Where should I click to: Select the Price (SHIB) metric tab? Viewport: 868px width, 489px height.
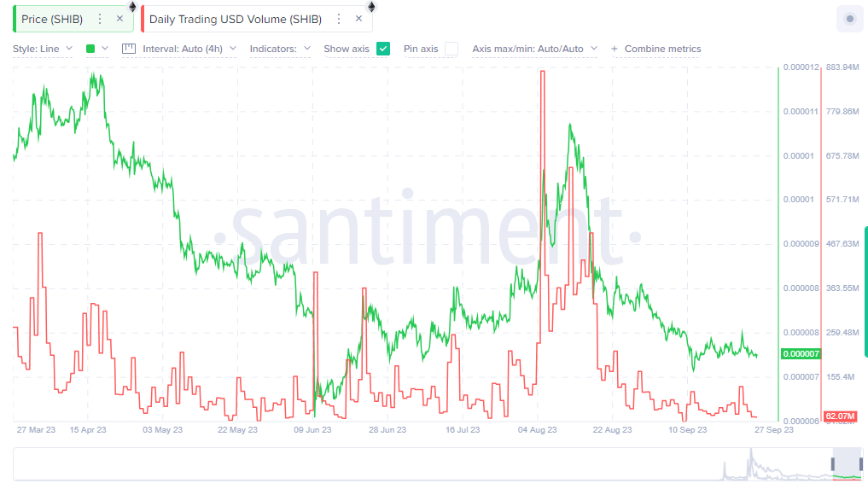coord(52,19)
